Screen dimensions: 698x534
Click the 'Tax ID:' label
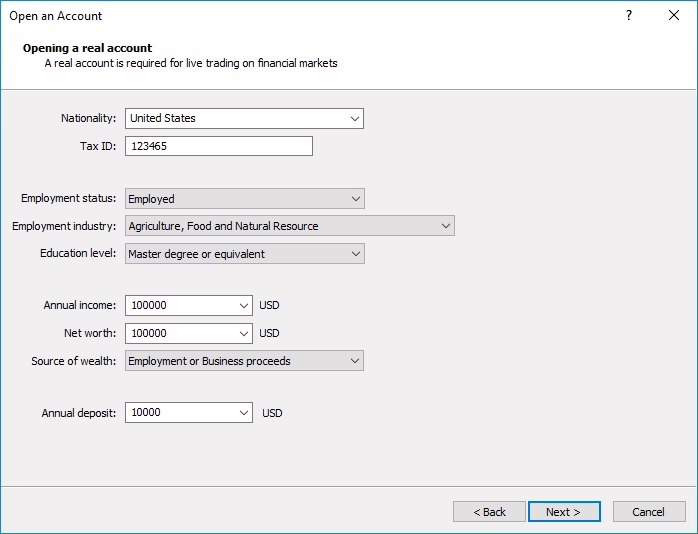coord(98,146)
